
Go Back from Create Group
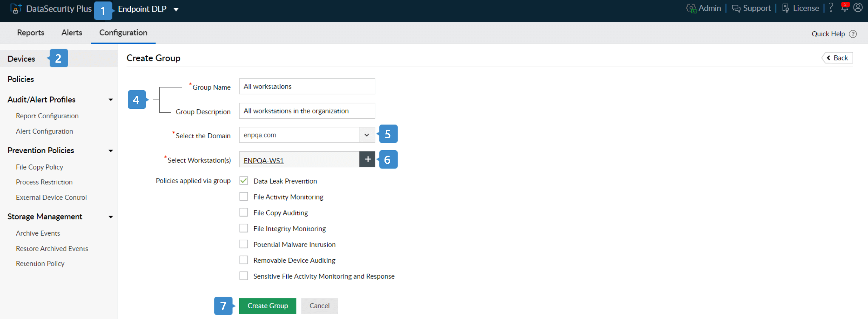(x=837, y=58)
